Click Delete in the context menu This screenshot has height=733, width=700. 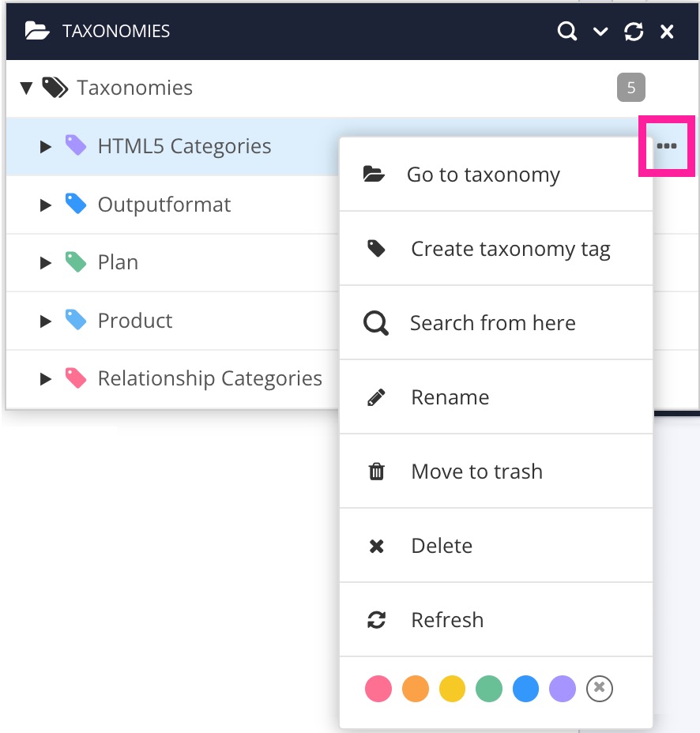[441, 545]
